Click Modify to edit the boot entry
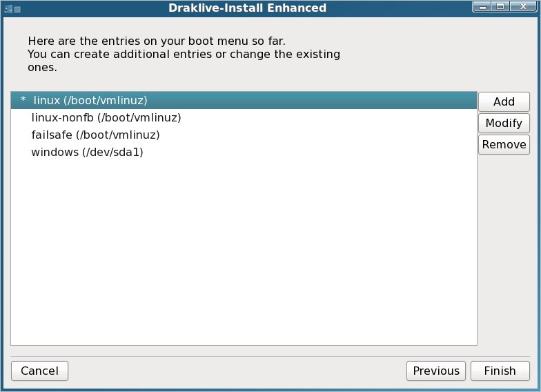 point(504,123)
